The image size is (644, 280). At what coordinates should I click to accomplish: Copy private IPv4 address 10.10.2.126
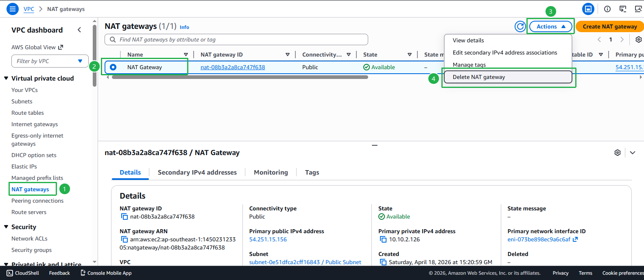(383, 239)
